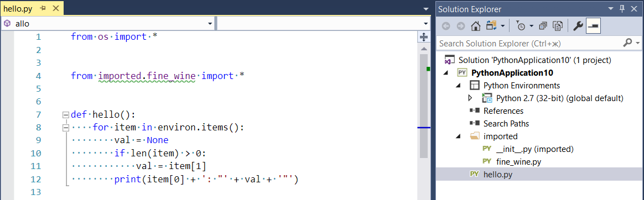Image resolution: width=644 pixels, height=200 pixels.
Task: Click the editor scrollbar up arrow
Action: coord(423,49)
